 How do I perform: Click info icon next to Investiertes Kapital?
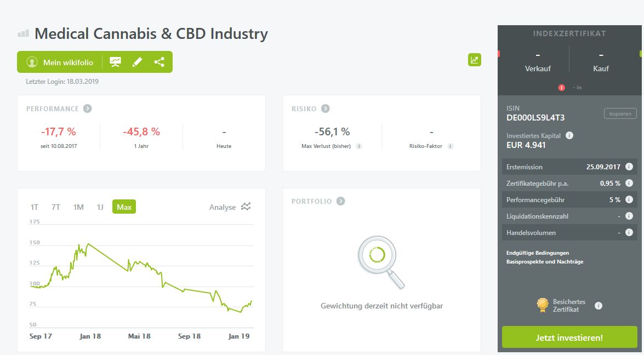point(569,135)
